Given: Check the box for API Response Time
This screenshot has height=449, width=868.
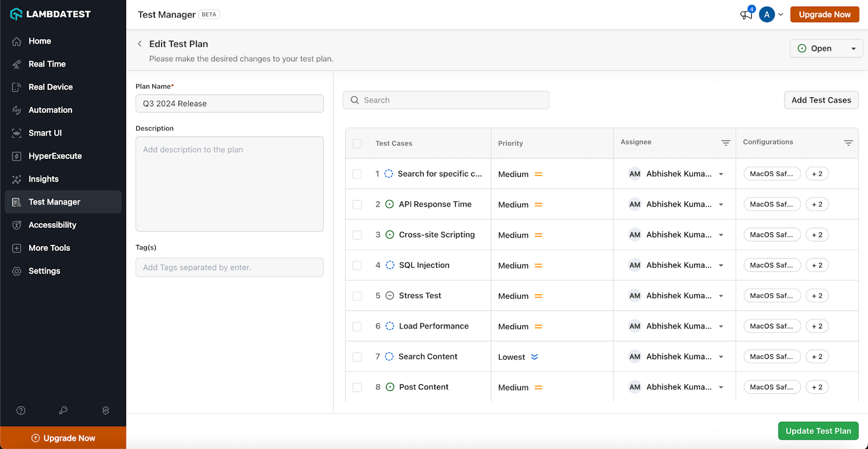Looking at the screenshot, I should coord(357,205).
